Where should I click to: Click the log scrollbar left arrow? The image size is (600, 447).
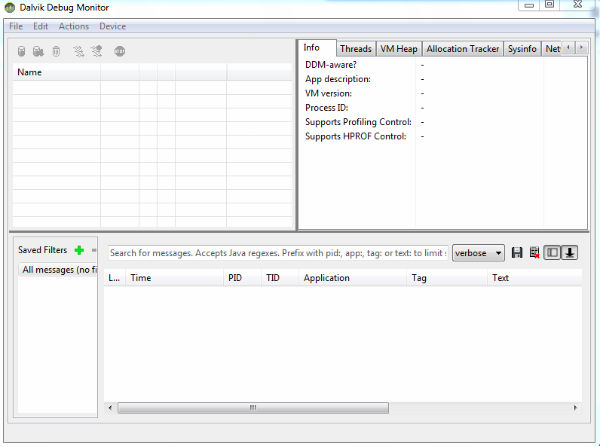110,408
